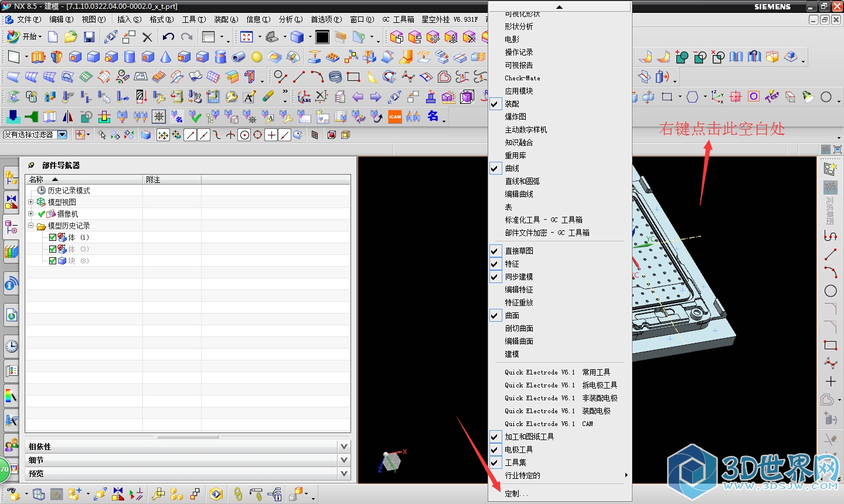The height and width of the screenshot is (504, 844).
Task: Save the part with the floppy disk icon
Action: pyautogui.click(x=89, y=37)
